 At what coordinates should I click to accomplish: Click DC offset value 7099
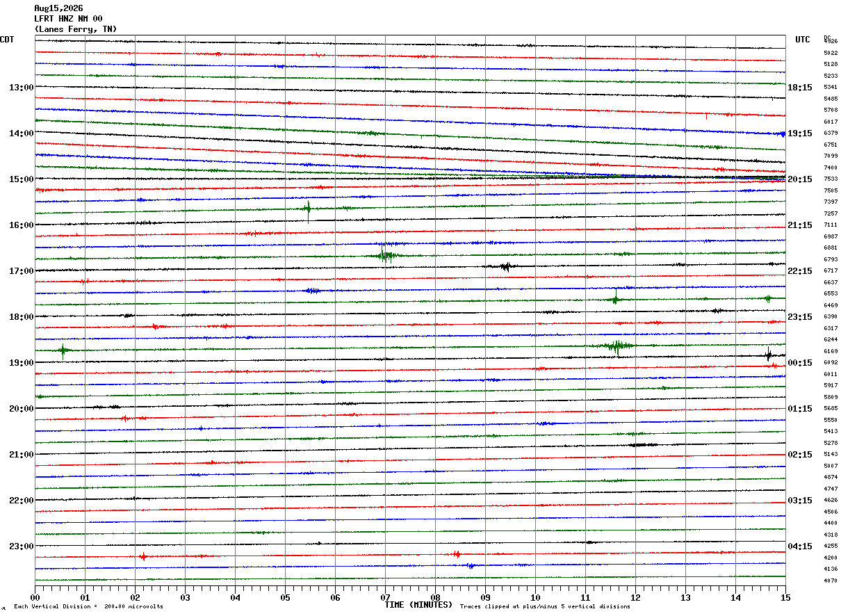831,156
